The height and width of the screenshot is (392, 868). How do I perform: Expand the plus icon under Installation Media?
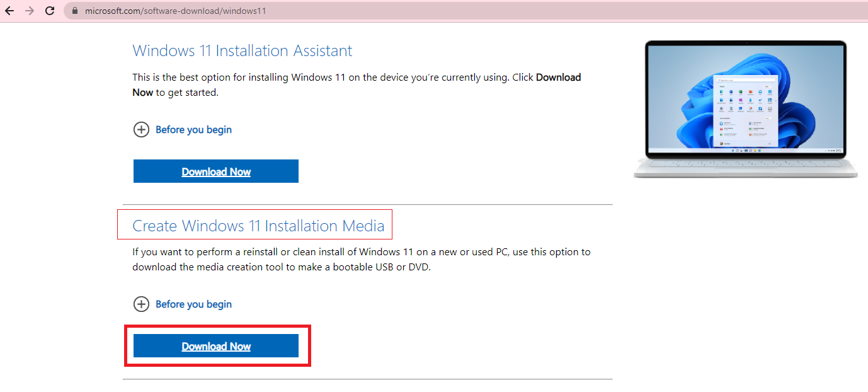(x=141, y=304)
